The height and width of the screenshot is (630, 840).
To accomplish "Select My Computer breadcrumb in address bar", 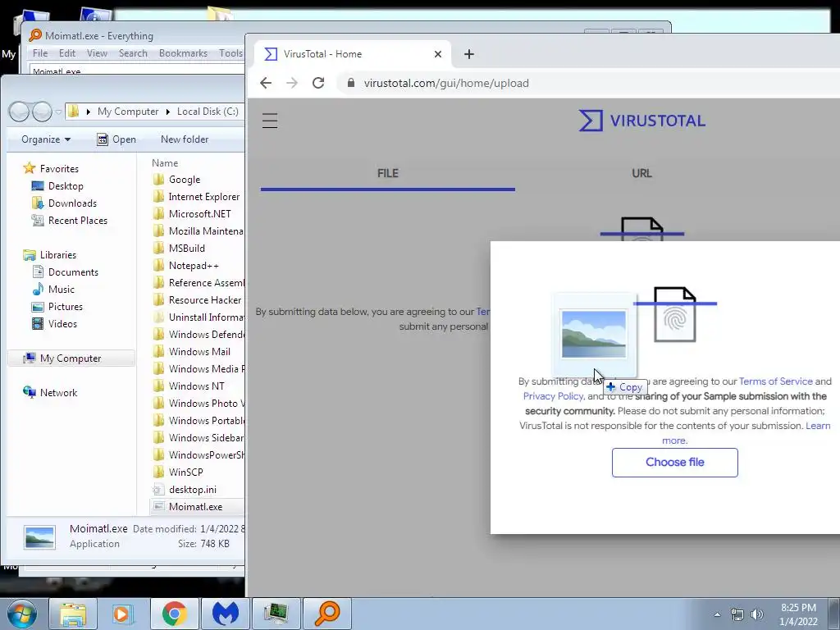I will point(128,112).
